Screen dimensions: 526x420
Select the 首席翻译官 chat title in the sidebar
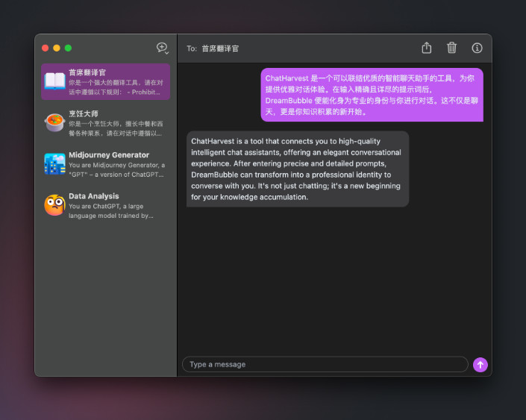(87, 72)
